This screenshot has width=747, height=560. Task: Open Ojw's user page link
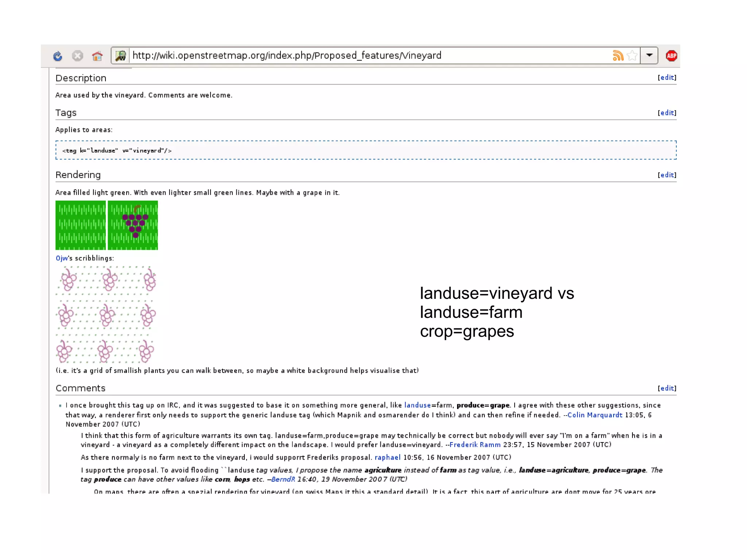[62, 258]
